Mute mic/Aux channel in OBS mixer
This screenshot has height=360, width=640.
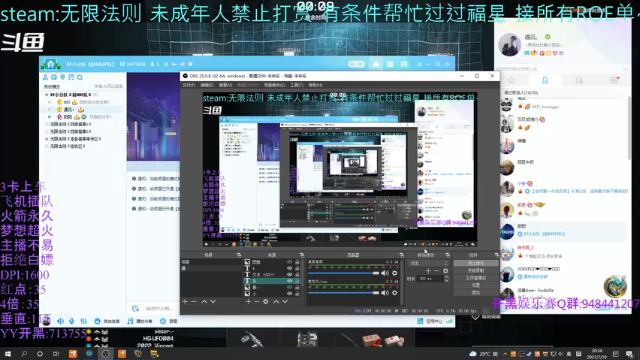[x=385, y=293]
